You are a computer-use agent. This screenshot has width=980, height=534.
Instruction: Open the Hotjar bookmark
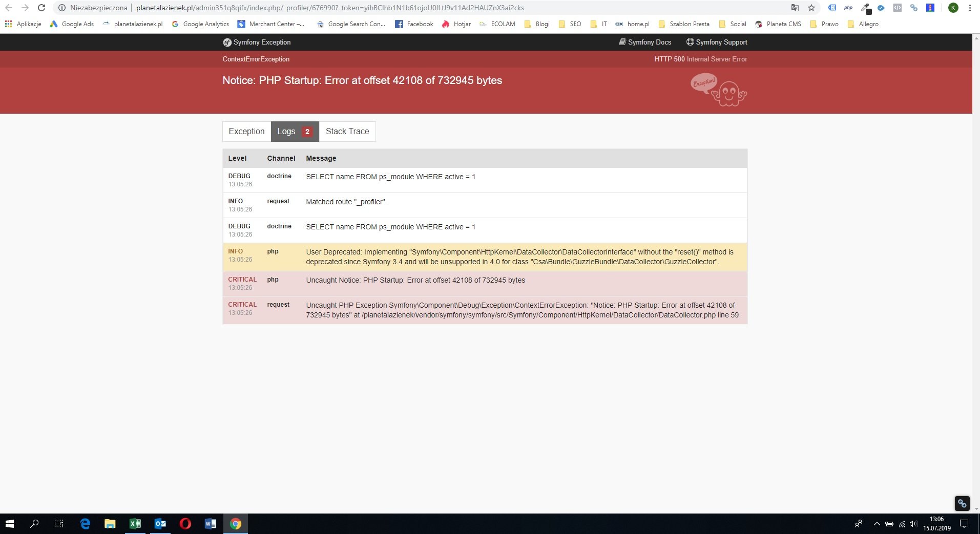(x=456, y=24)
